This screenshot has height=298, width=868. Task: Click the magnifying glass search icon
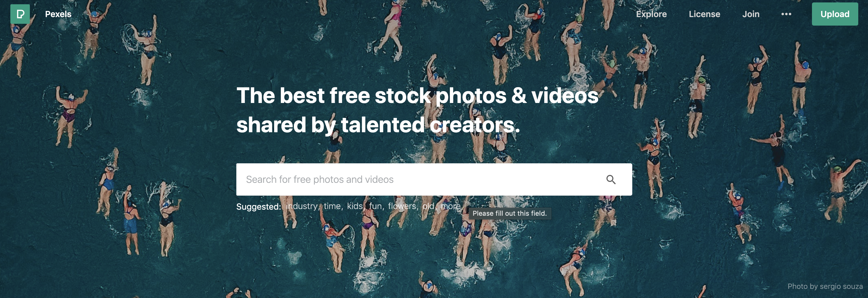(x=611, y=179)
